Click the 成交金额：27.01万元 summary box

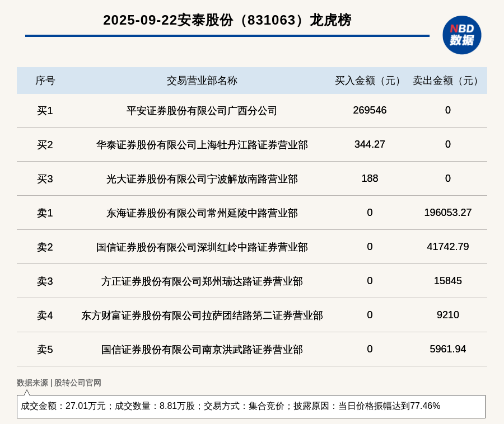(x=251, y=406)
